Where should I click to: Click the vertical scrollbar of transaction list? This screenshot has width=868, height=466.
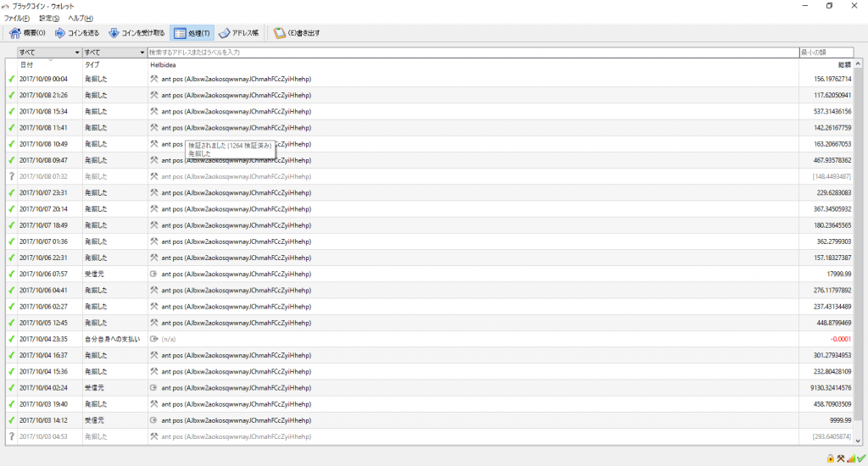pyautogui.click(x=860, y=254)
